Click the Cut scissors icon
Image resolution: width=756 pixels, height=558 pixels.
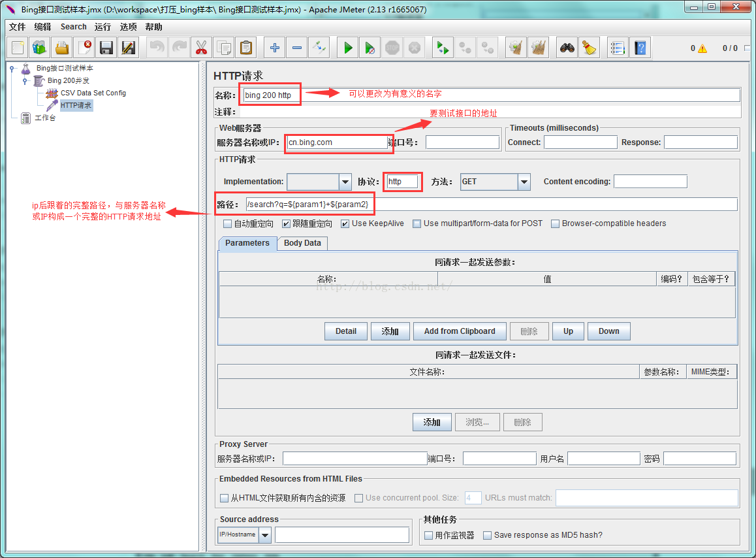[201, 48]
